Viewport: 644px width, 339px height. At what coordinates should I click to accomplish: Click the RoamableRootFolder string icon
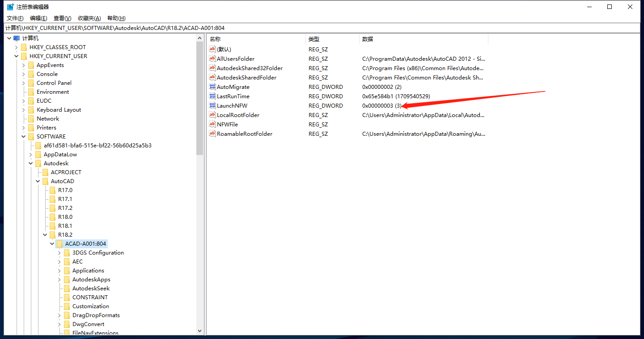(x=212, y=134)
